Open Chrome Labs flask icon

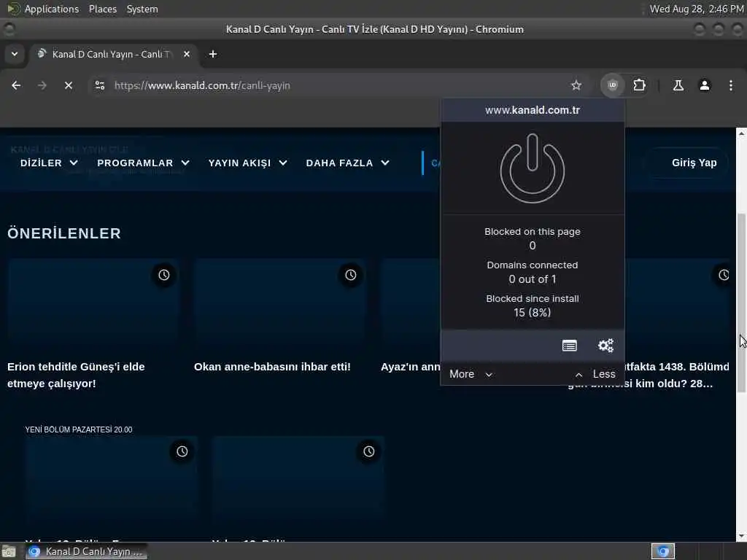pos(678,85)
